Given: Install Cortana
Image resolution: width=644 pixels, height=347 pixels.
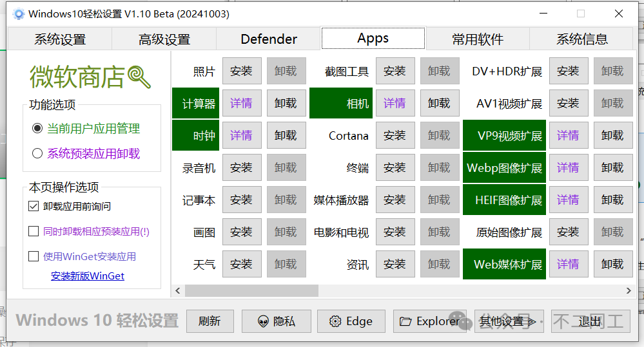Looking at the screenshot, I should click(395, 135).
